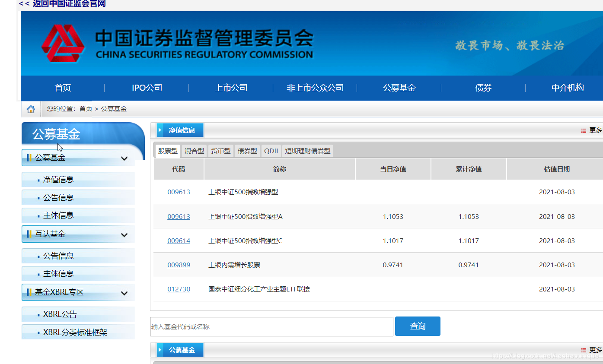Collapse the 基金XBRL专区 section chevron
Viewport: 603px width, 364px height.
[x=124, y=293]
